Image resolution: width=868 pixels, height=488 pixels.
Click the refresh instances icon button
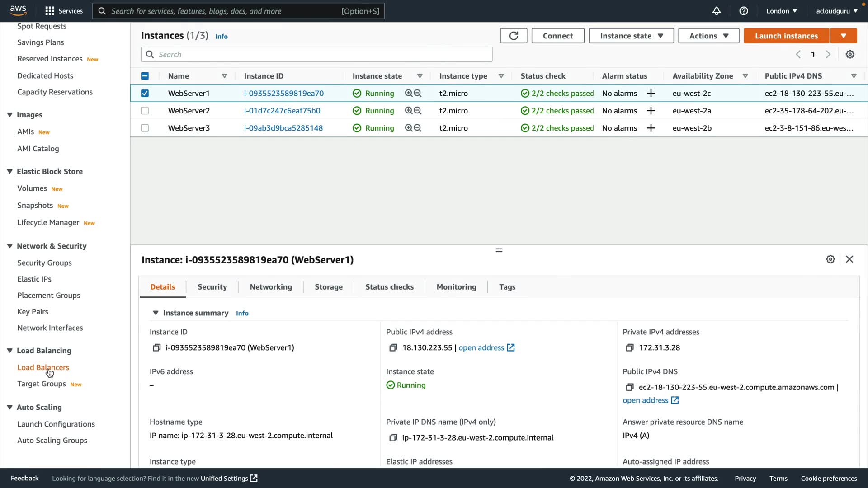514,36
